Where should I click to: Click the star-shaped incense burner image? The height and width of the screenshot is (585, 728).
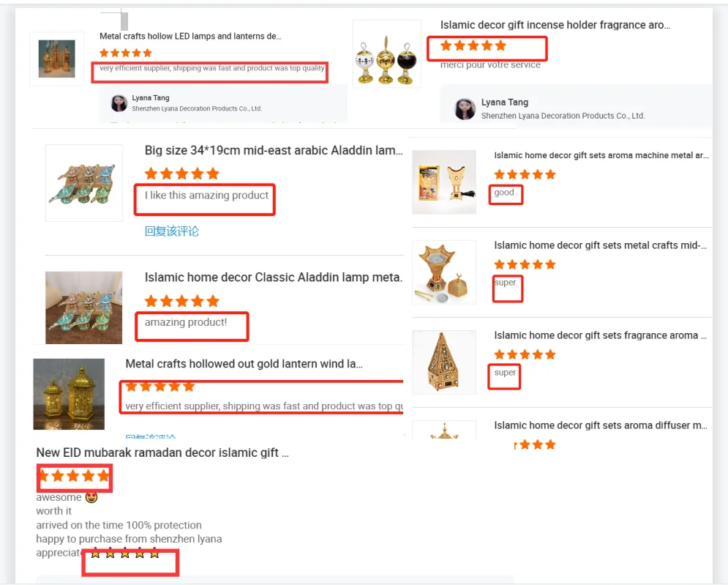point(444,272)
